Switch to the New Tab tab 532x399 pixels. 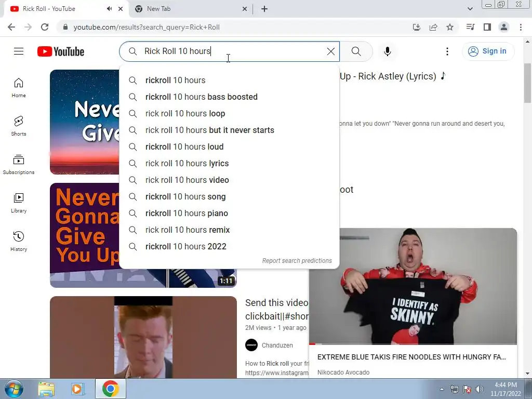point(191,9)
